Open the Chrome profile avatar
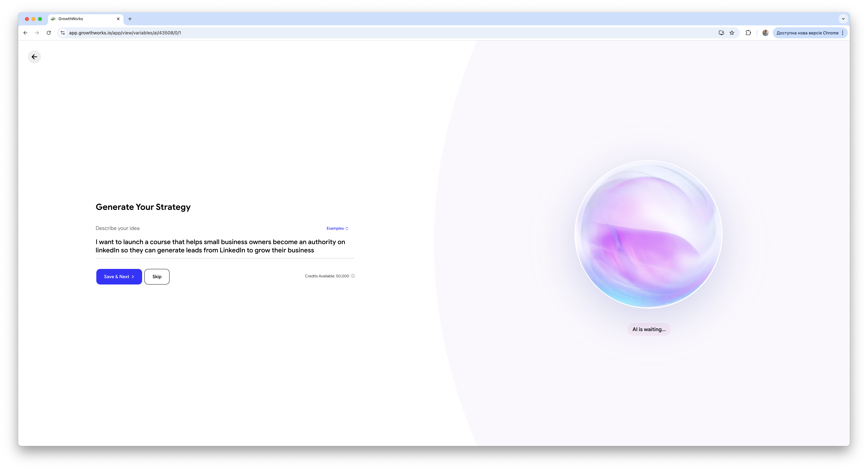The width and height of the screenshot is (868, 470). pos(765,33)
